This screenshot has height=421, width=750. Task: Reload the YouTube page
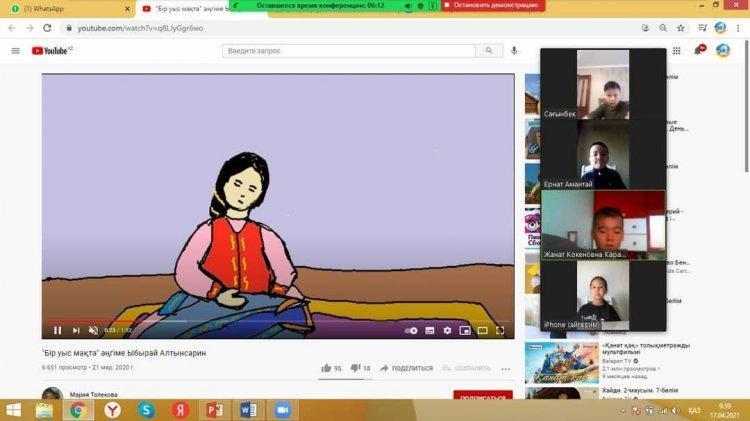(x=47, y=28)
